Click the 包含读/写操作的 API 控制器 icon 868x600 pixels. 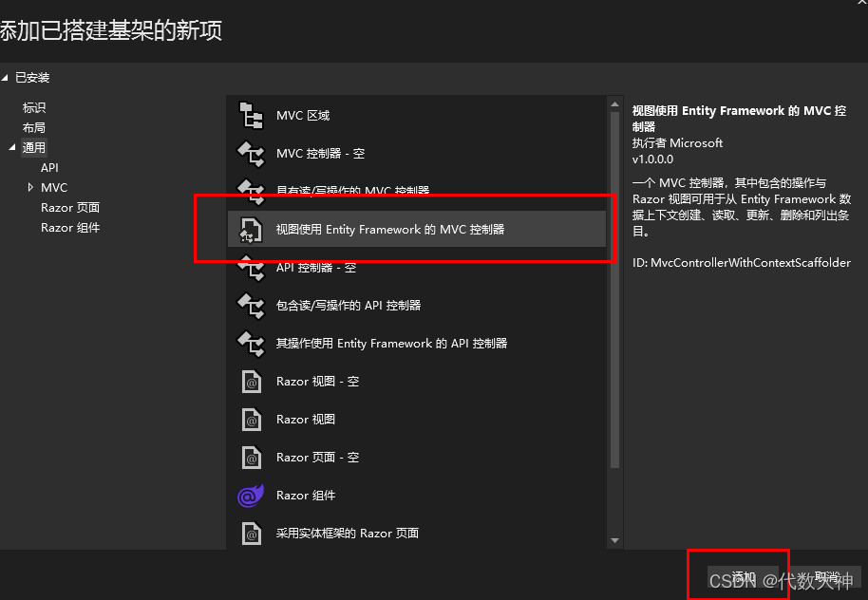(x=252, y=305)
